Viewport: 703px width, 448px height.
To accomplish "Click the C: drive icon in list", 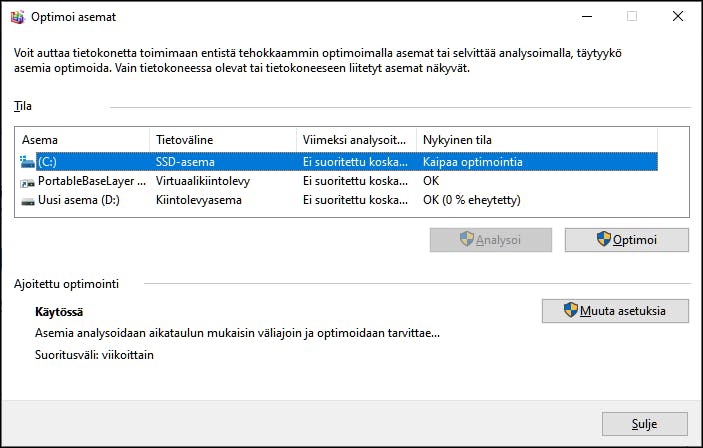I will [x=27, y=162].
